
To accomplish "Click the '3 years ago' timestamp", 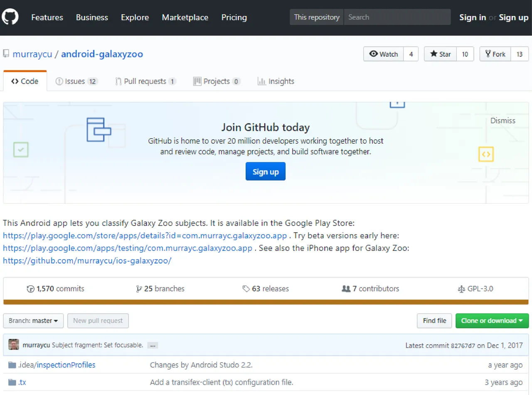I will coord(504,382).
